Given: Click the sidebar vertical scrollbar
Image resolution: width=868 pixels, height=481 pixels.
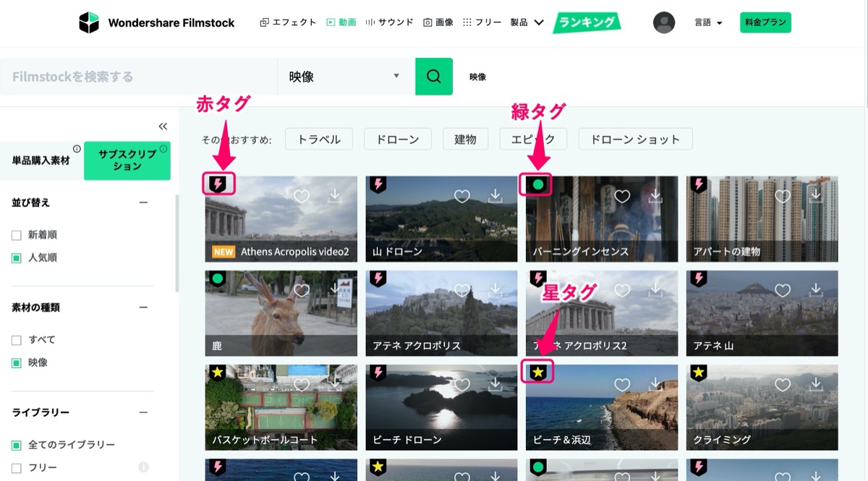Looking at the screenshot, I should (177, 242).
